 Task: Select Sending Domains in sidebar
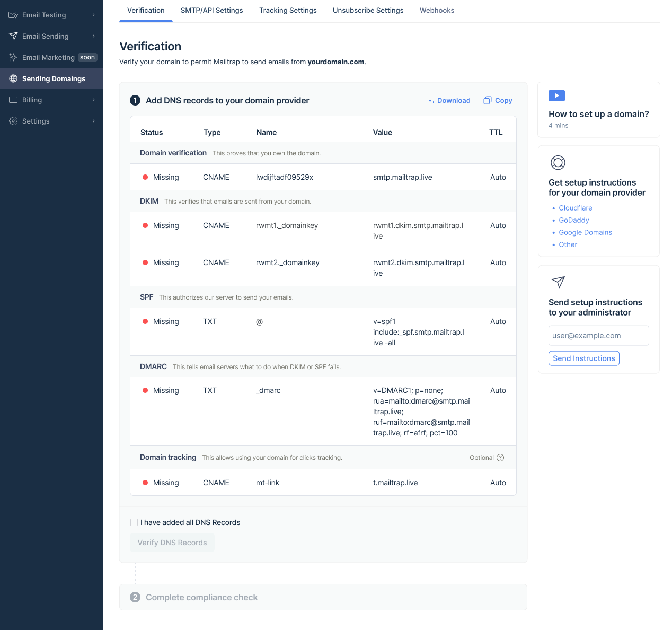pos(51,78)
